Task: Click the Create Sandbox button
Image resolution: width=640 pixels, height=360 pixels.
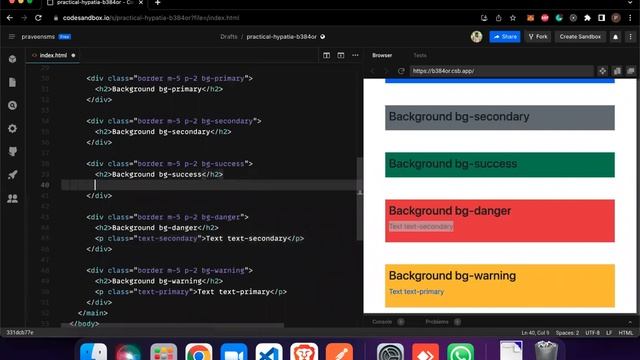Action: [580, 37]
